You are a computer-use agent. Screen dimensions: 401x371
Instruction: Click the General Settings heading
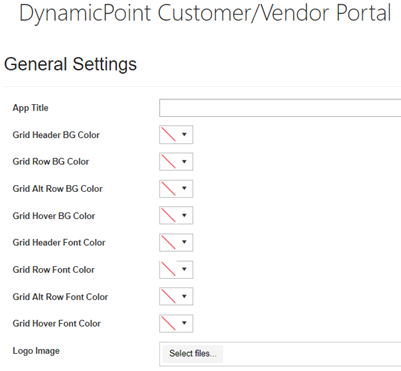70,64
